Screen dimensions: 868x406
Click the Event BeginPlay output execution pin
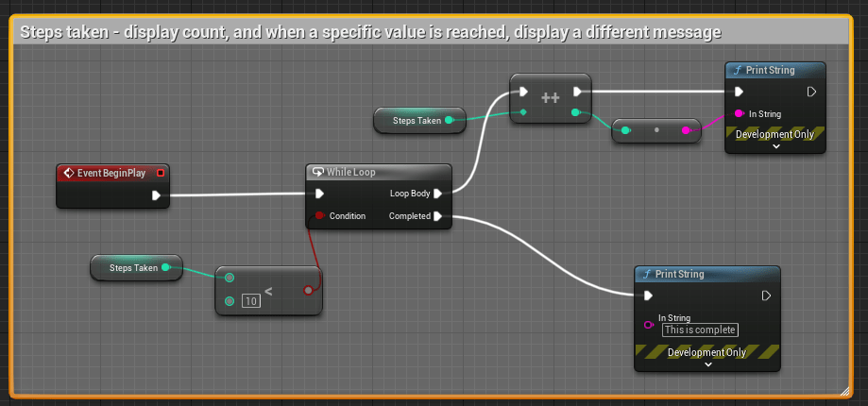coord(157,196)
